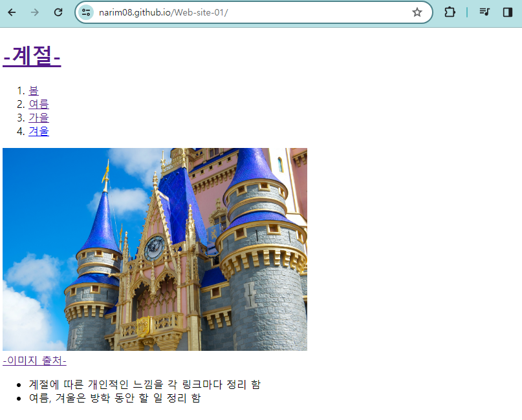Open the media control icon

(484, 12)
